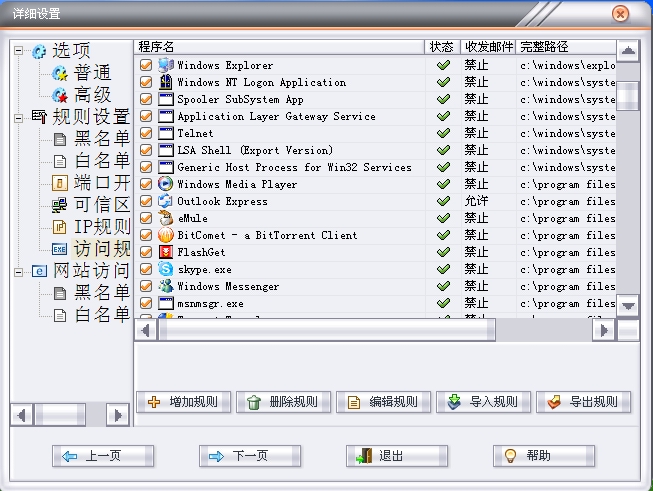
Task: Uncheck the Outlook Express checkbox
Action: click(146, 201)
